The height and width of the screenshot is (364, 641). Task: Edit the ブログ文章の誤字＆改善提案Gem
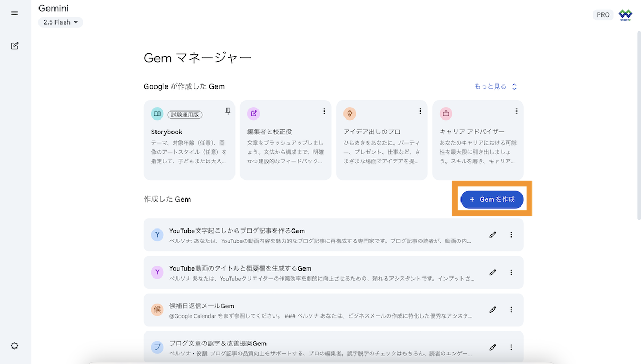[x=493, y=347]
